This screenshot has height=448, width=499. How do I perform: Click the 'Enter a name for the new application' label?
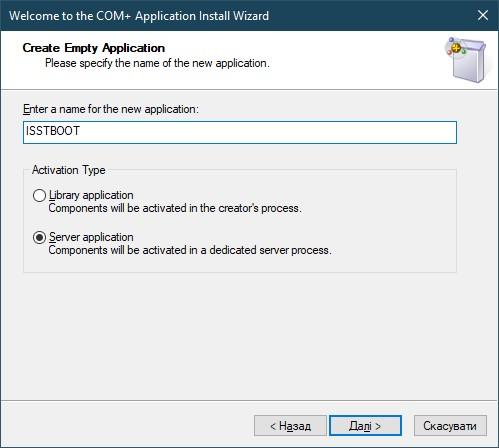point(111,109)
